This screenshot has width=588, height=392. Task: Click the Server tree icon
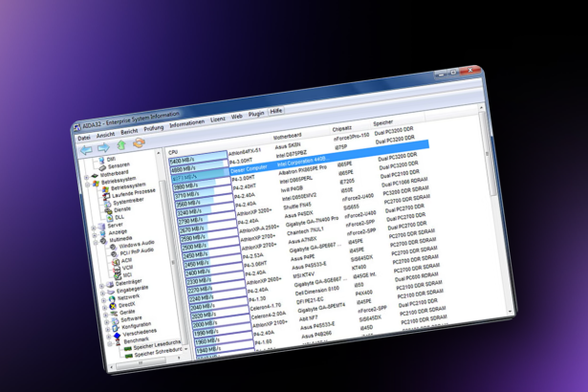point(101,227)
